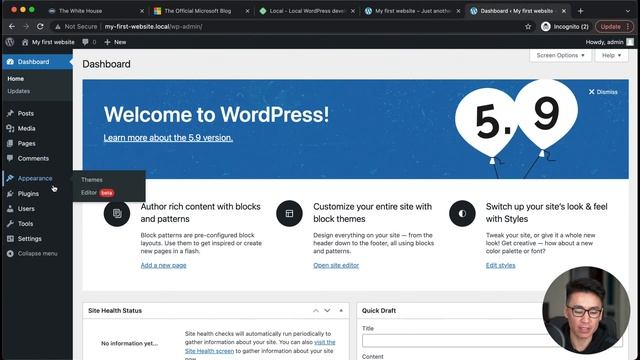Click the Appearance paintbrush icon
This screenshot has height=360, width=640.
[10, 178]
